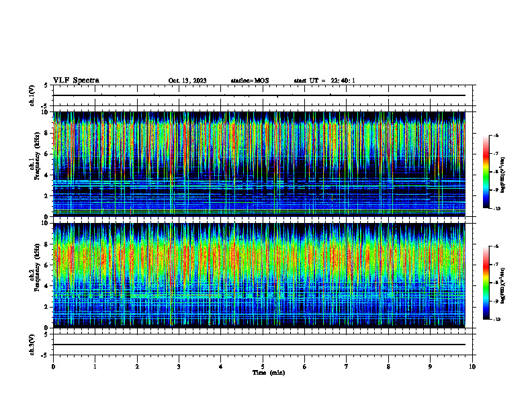The width and height of the screenshot is (532, 411).
Task: Click the "3" minute tick label on the time axis
Action: 179,367
